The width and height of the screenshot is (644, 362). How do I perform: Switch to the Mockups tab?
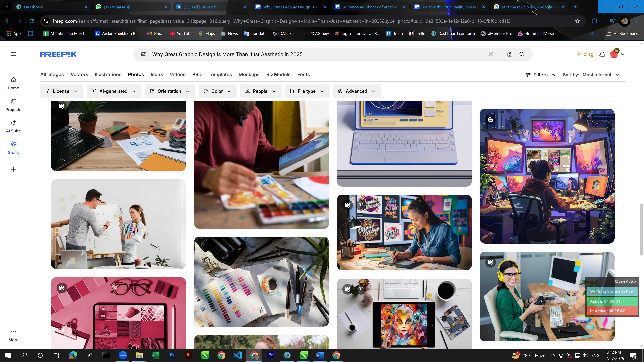249,74
